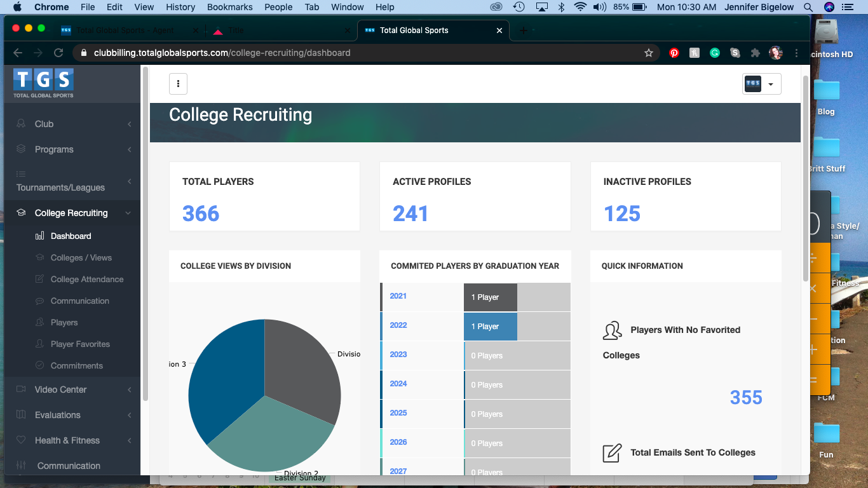The width and height of the screenshot is (868, 488).
Task: Click Players With No Favorited Colleges icon
Action: (612, 330)
